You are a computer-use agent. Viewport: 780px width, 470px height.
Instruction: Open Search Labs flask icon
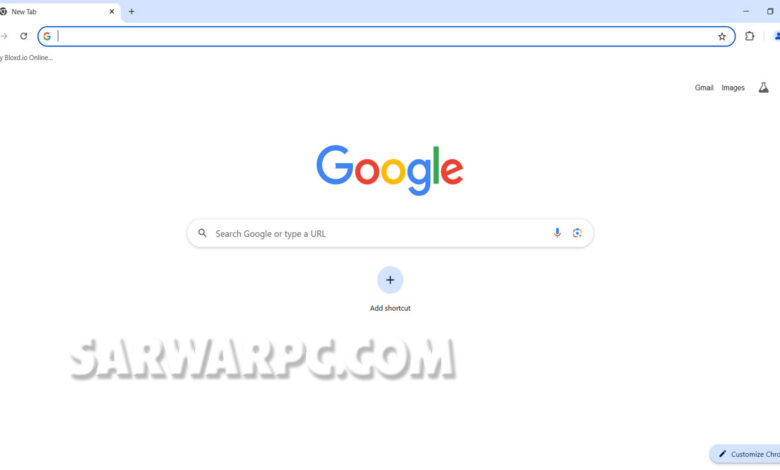(763, 88)
